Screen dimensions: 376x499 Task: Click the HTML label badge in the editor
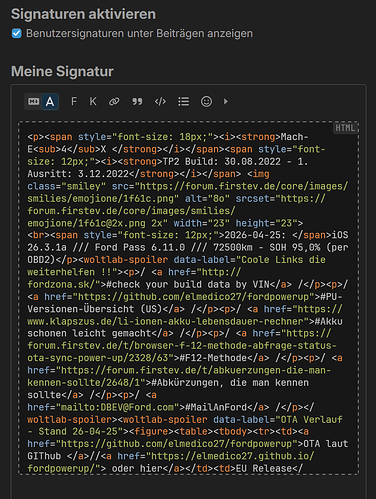tap(345, 128)
